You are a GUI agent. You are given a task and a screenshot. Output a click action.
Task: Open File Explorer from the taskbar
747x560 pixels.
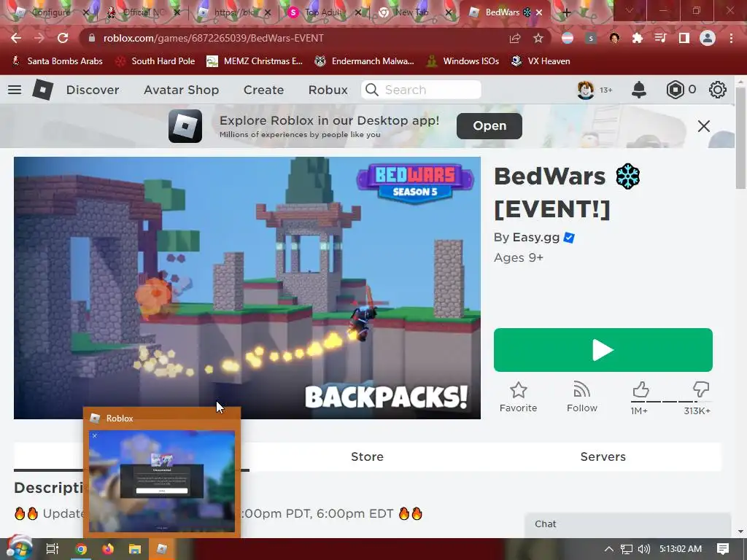click(135, 549)
